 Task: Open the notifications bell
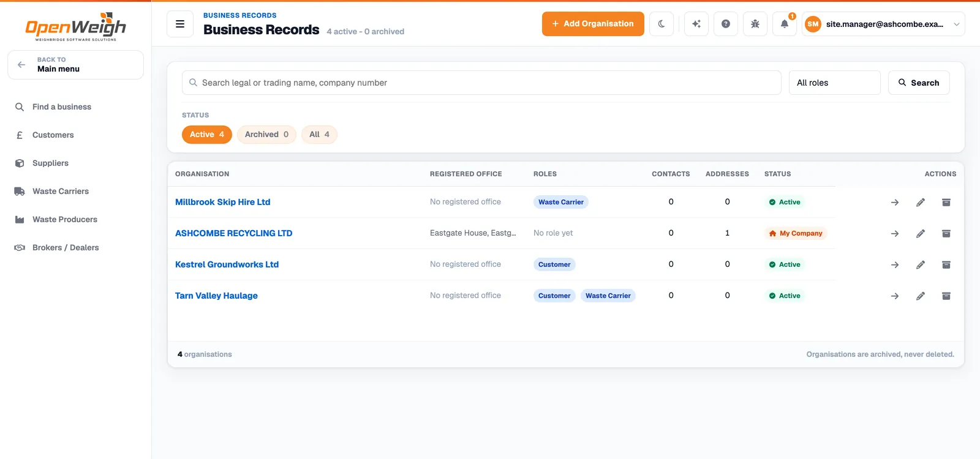785,24
